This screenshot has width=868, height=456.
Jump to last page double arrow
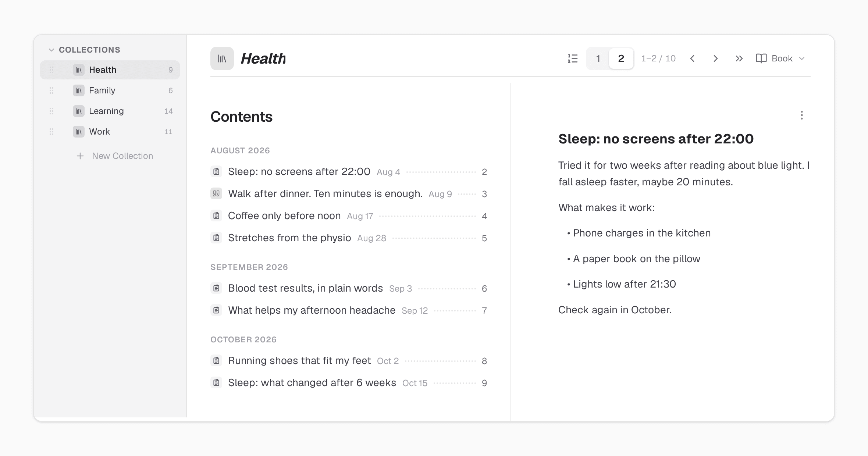pyautogui.click(x=739, y=58)
